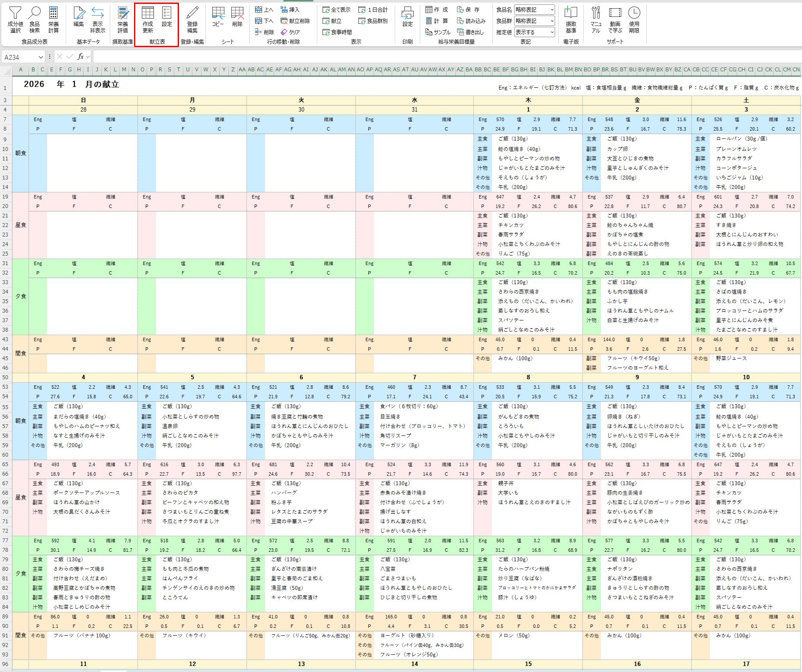Expand 食品名 略称表記 dropdown
This screenshot has height=672, width=802.
(x=534, y=10)
